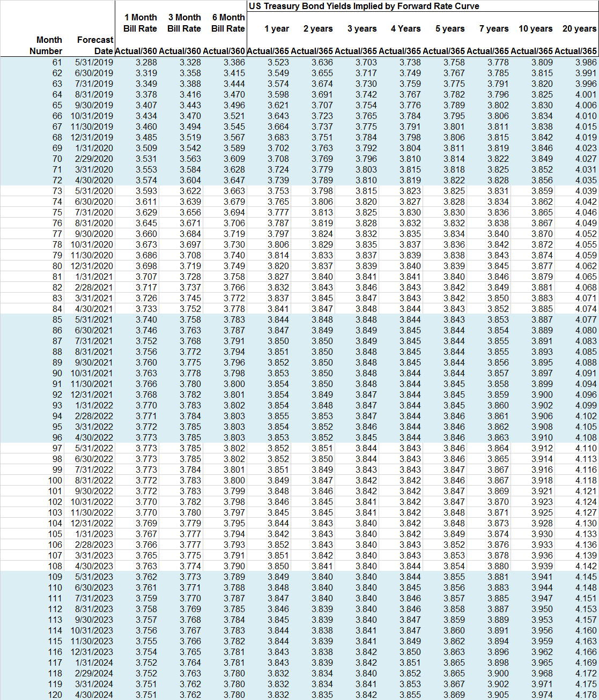
Task: Click forecast date 9/30/2023
Action: [94, 620]
